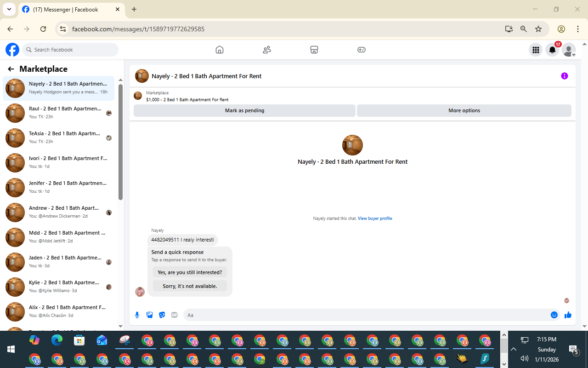Open Alíx's conversation in the list
Image resolution: width=588 pixels, height=368 pixels.
[x=59, y=312]
